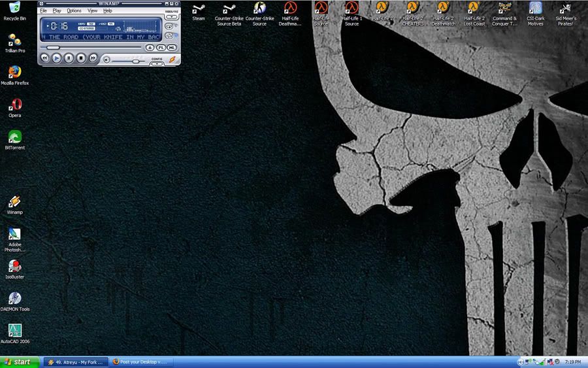Viewport: 588px width, 368px height.
Task: Open Winamp's Play menu
Action: point(57,10)
